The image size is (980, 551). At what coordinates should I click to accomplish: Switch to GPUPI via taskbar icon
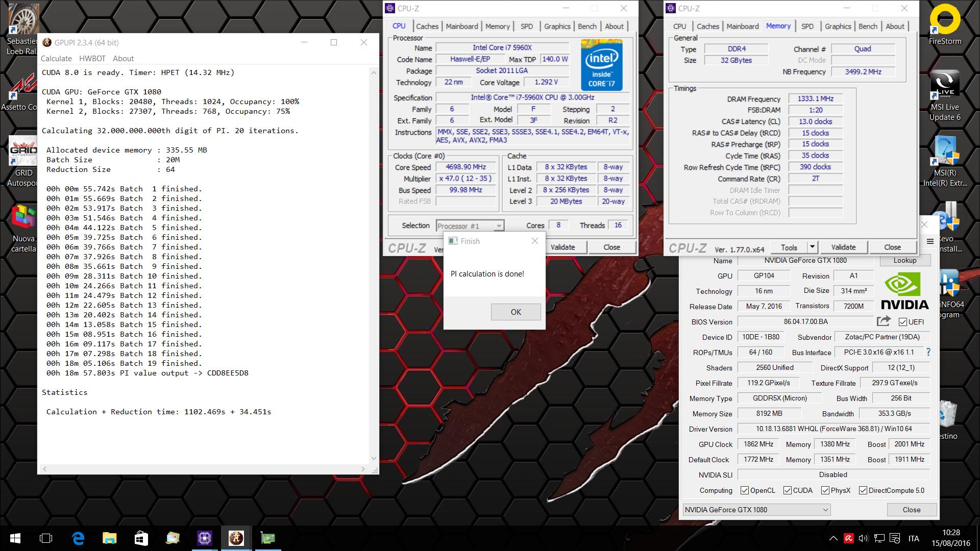tap(236, 538)
